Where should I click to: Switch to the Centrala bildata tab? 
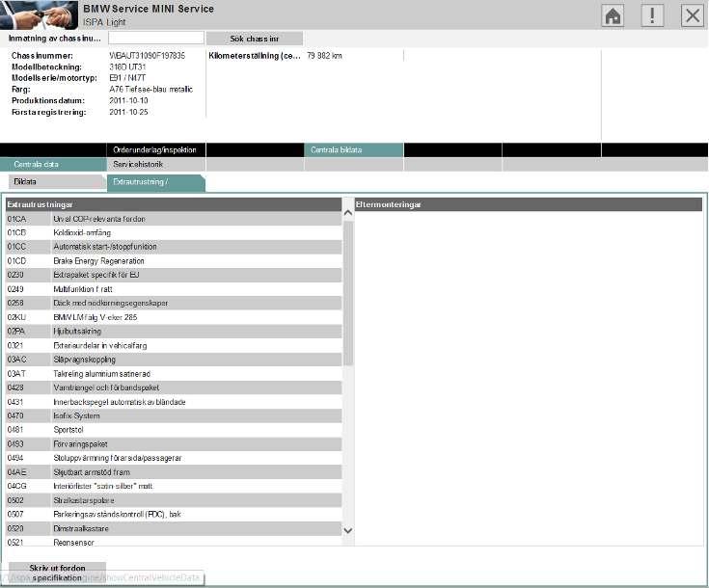pyautogui.click(x=354, y=150)
